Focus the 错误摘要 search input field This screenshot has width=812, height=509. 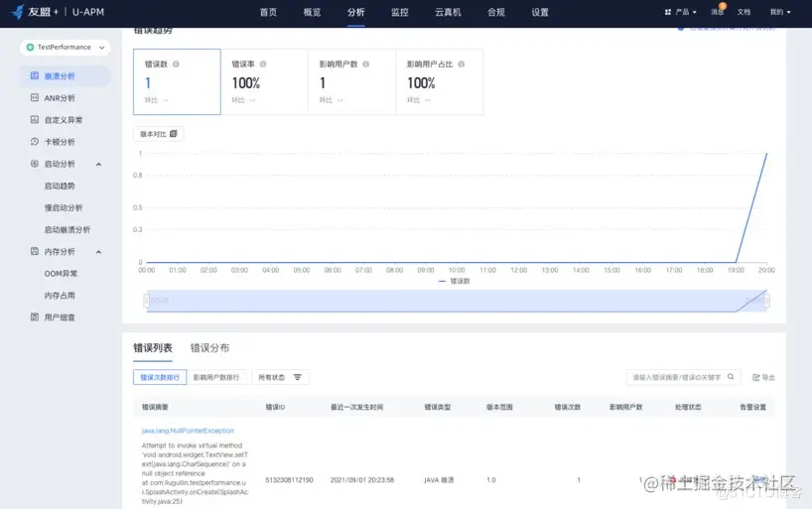683,377
